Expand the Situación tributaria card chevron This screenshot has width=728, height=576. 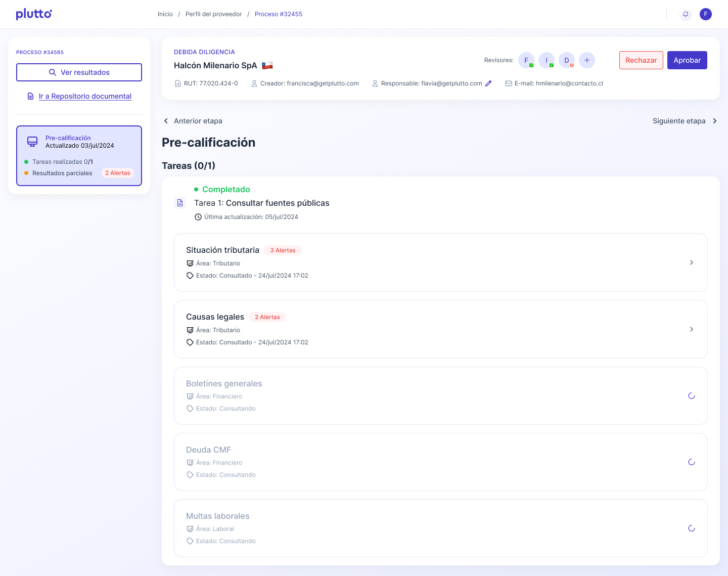(692, 262)
